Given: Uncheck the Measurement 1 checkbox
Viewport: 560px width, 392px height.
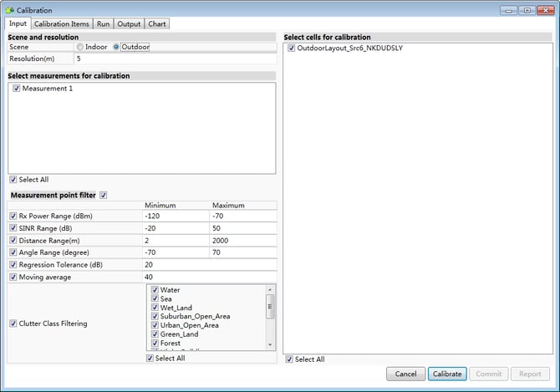Looking at the screenshot, I should tap(17, 89).
